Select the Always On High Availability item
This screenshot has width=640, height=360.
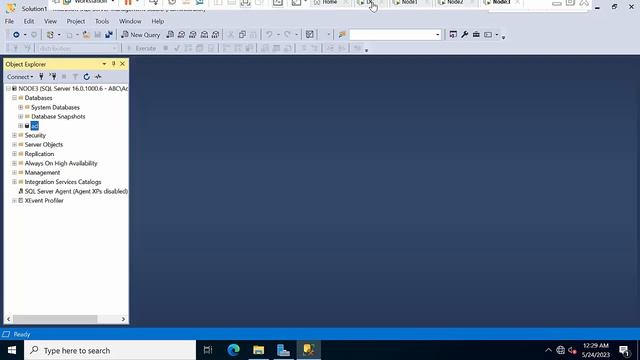point(61,163)
